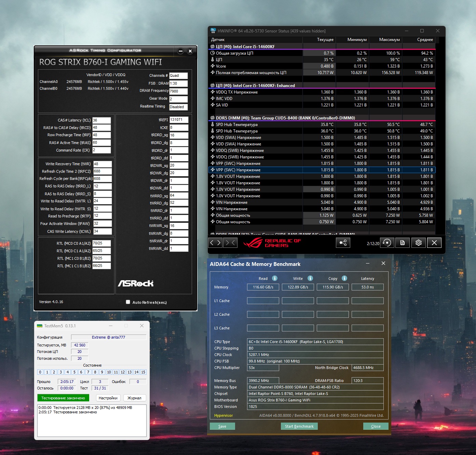The height and width of the screenshot is (455, 476).
Task: Click the Минимум column header in HWiNFO
Action: click(x=352, y=40)
